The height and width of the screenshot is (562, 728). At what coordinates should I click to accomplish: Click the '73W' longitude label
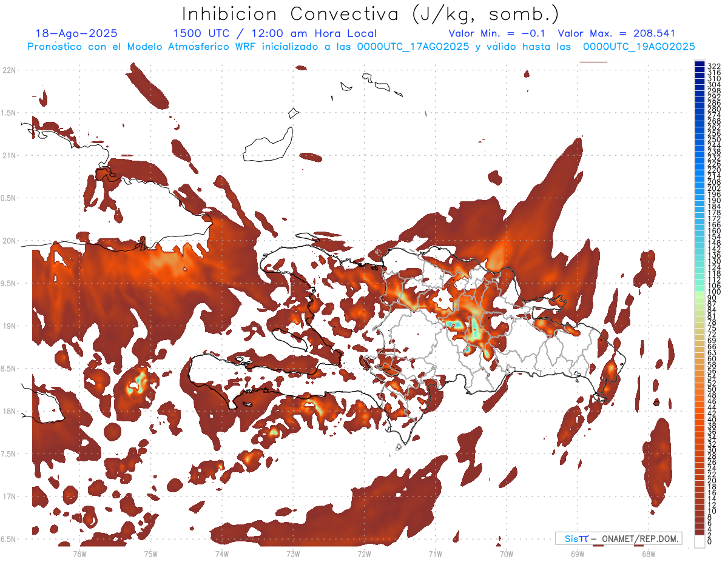[293, 554]
